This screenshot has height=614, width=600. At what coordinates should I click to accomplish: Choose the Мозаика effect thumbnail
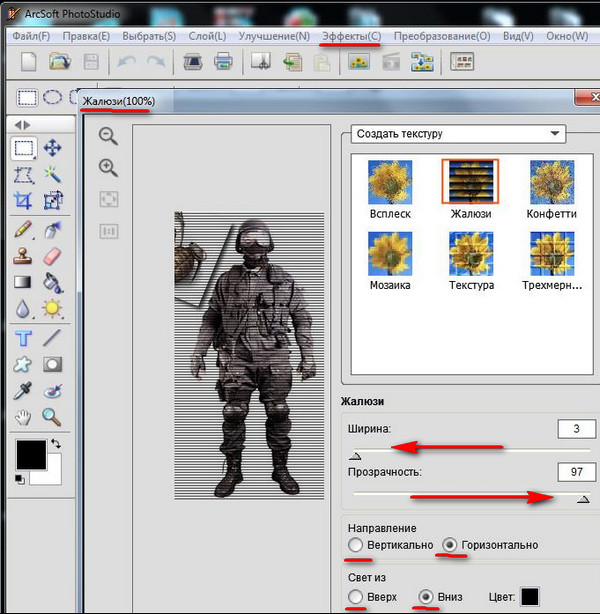[x=390, y=254]
